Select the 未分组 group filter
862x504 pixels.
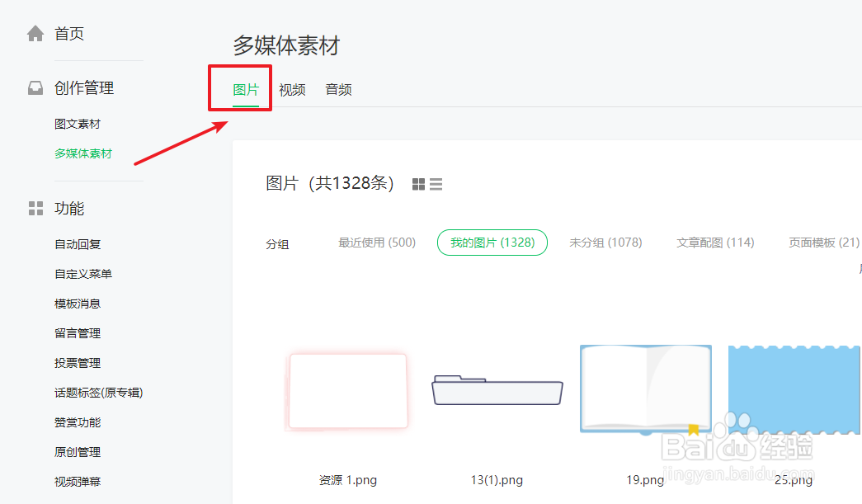pyautogui.click(x=606, y=243)
